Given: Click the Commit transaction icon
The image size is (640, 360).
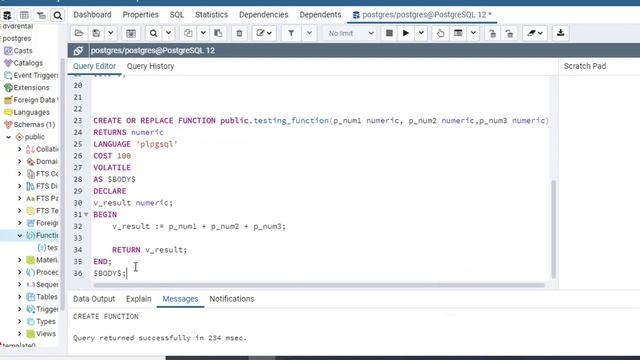Looking at the screenshot, I should pos(493,33).
